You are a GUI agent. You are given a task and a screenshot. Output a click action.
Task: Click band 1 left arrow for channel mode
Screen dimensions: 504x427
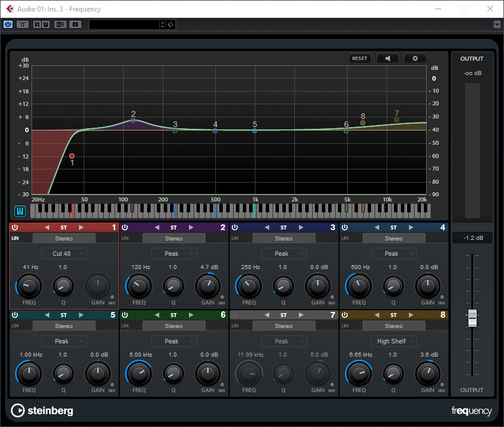coord(47,227)
